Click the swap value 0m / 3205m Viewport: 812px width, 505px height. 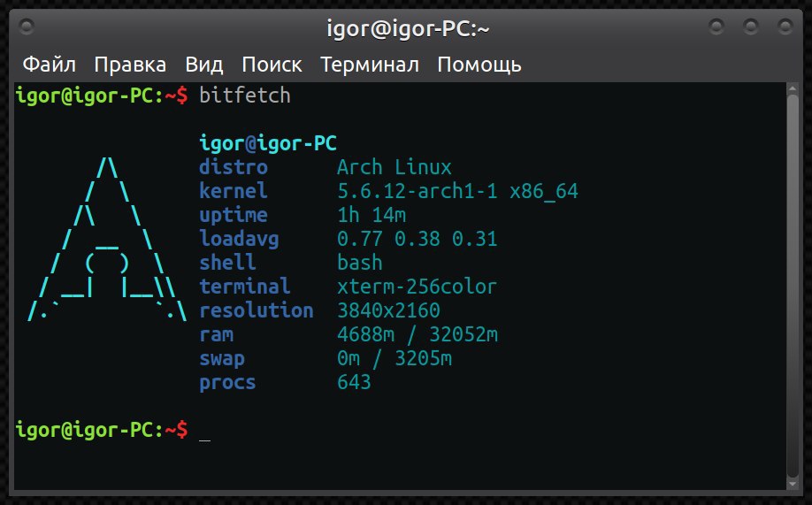point(395,358)
